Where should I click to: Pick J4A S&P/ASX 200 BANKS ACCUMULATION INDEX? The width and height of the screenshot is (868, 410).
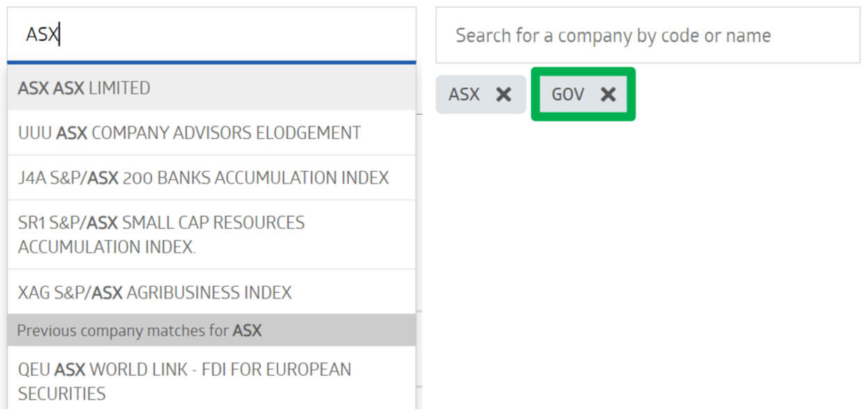coord(211,178)
